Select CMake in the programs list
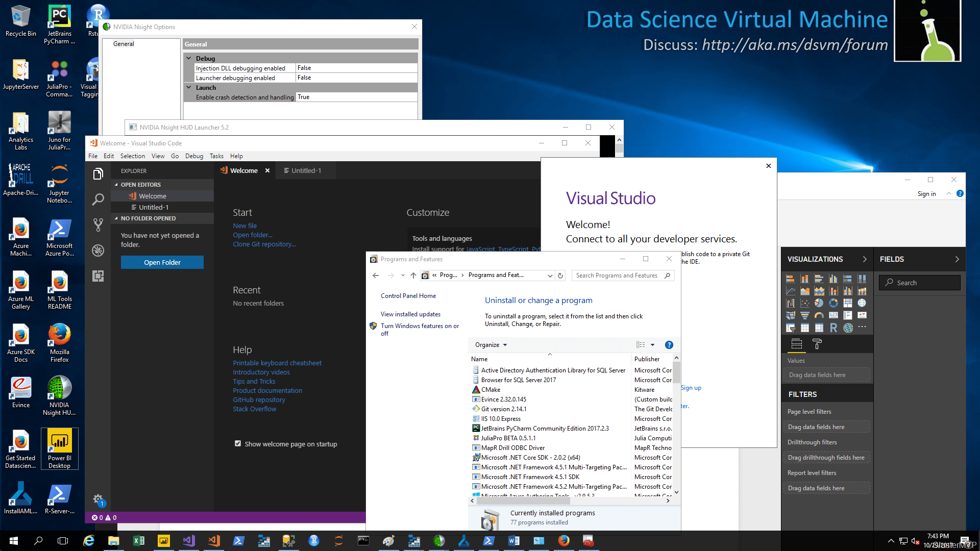Viewport: 980px width, 551px height. 491,390
